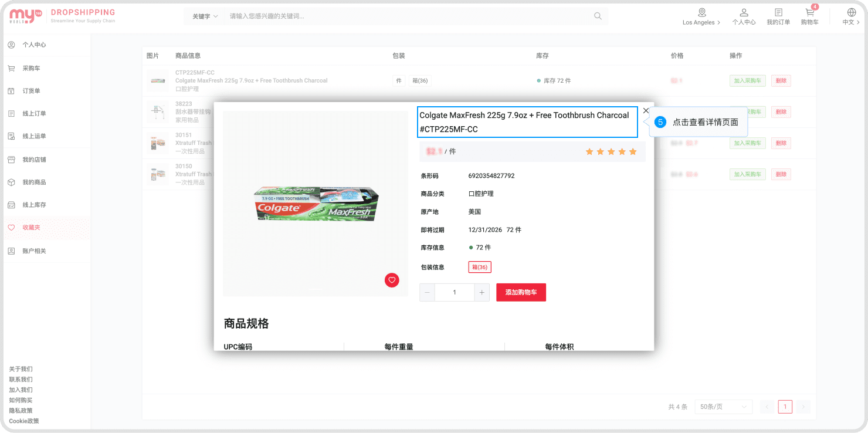Toggle the red heart favorite button
This screenshot has height=433, width=868.
tap(392, 280)
